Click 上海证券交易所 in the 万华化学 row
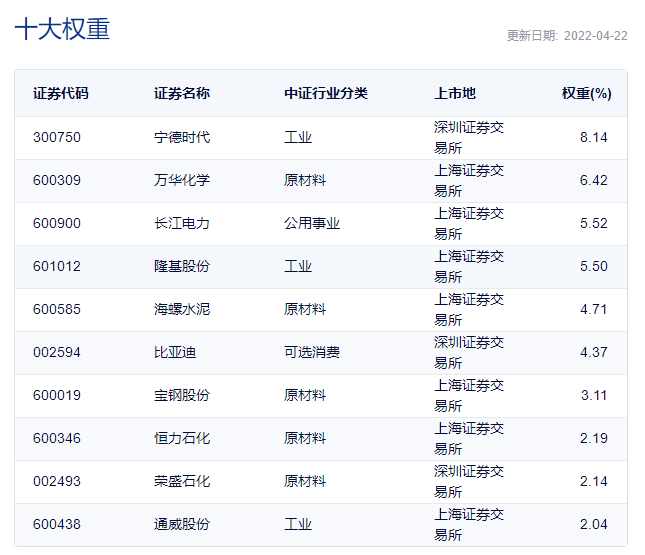This screenshot has width=645, height=555. (x=469, y=181)
